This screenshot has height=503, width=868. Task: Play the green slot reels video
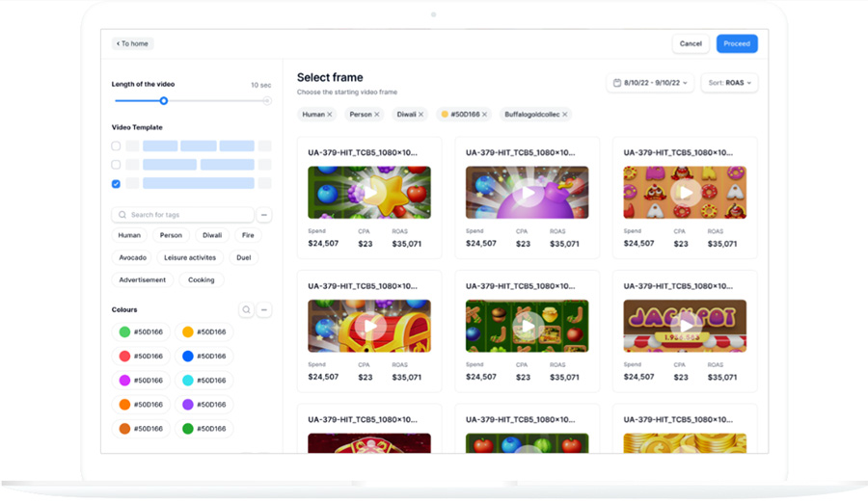(527, 326)
